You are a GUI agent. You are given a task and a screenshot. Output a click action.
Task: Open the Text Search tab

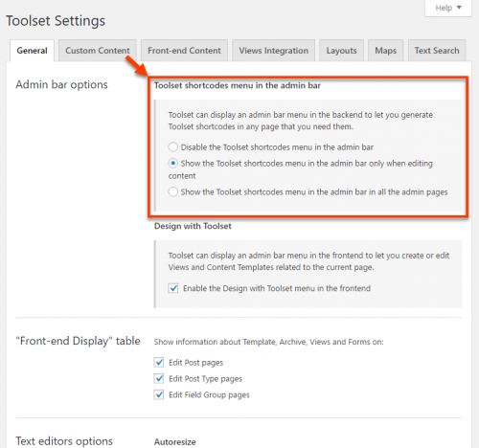437,51
